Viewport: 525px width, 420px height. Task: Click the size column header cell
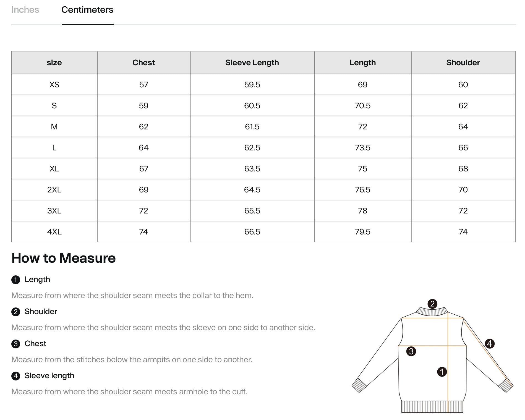[x=54, y=62]
